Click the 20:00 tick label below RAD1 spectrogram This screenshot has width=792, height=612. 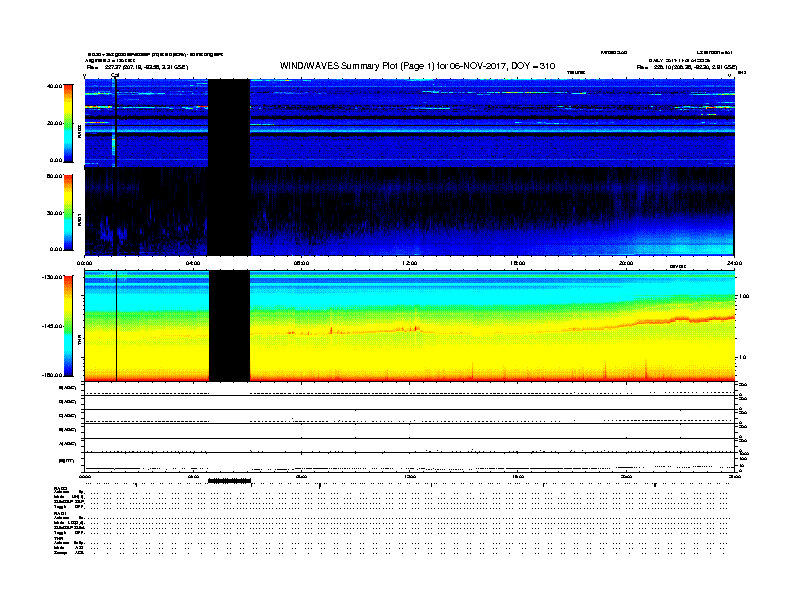626,263
